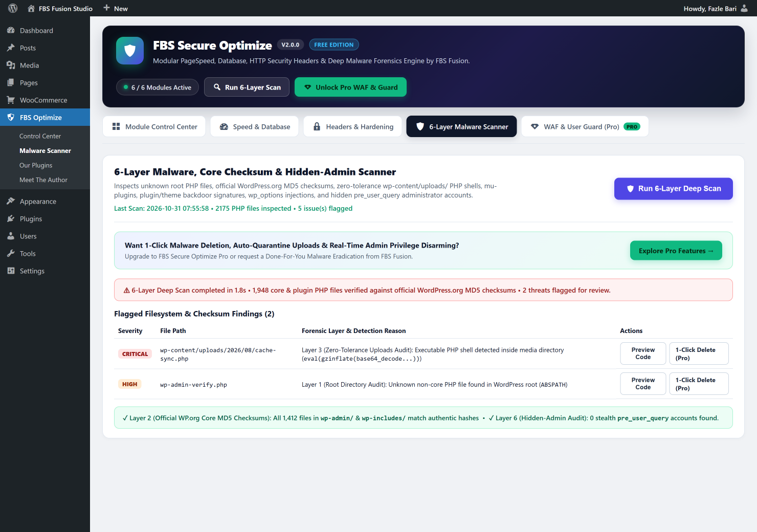
Task: Click the user avatar icon beside Howdy
Action: (744, 8)
